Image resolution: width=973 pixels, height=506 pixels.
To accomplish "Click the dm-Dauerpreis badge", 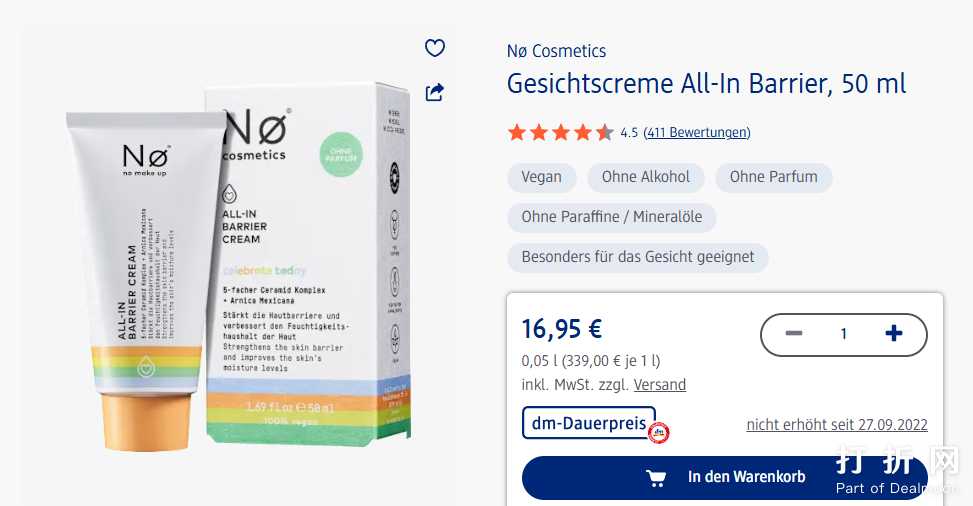I will [588, 423].
